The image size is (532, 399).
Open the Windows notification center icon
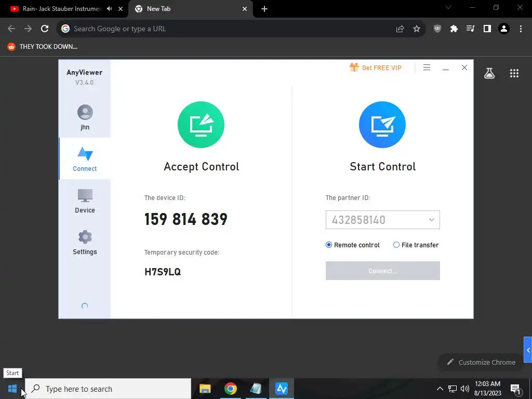tap(515, 389)
